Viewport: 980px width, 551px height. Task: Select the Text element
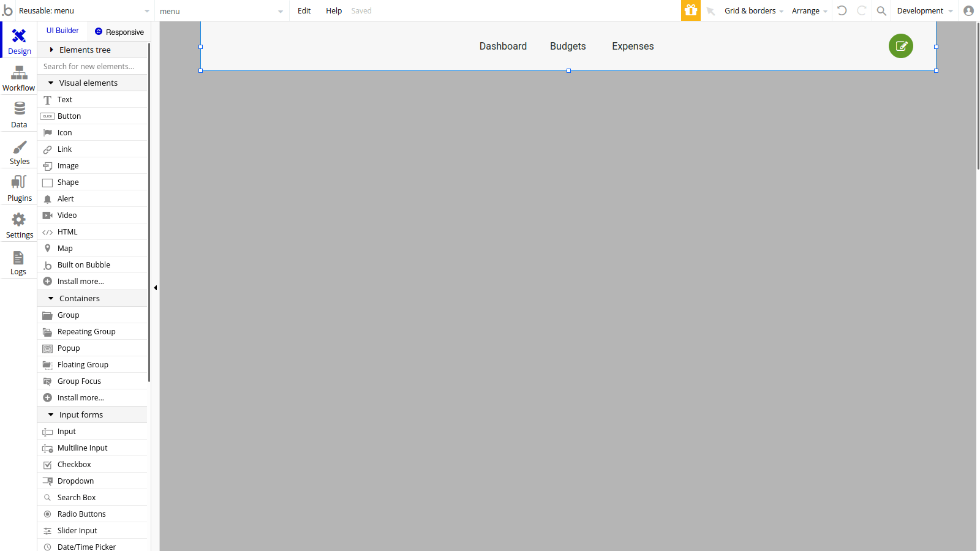click(92, 99)
